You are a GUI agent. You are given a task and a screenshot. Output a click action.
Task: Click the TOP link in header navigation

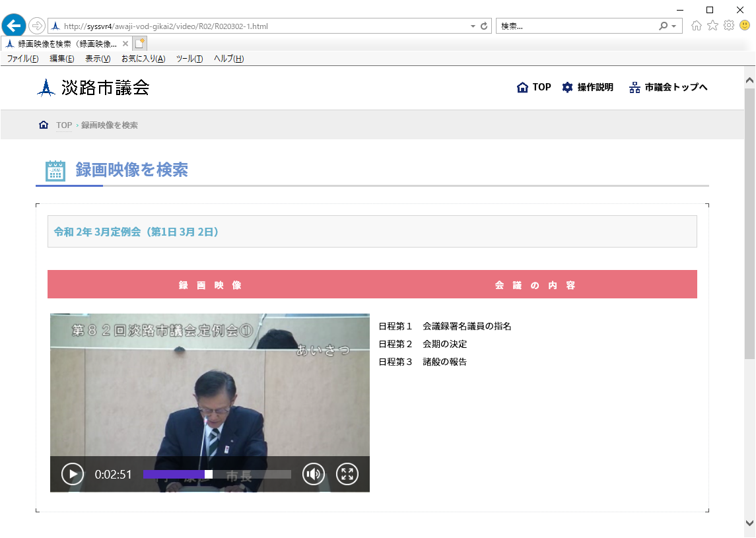click(533, 87)
